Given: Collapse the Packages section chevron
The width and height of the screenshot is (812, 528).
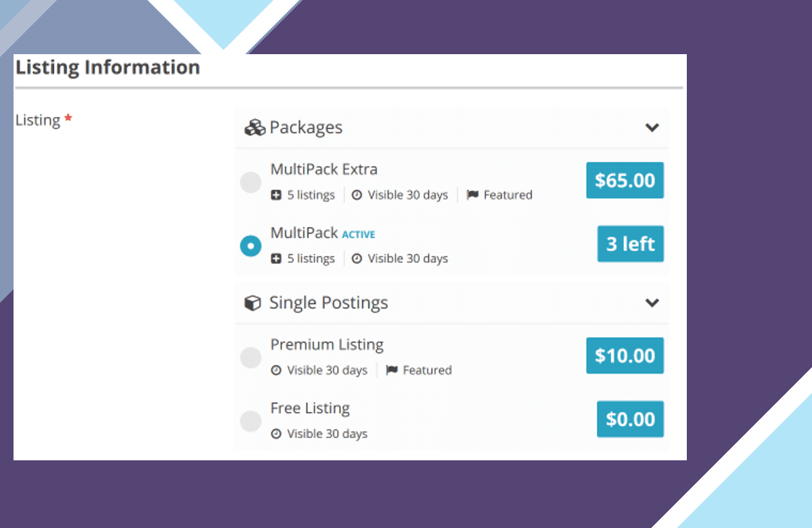Looking at the screenshot, I should pyautogui.click(x=652, y=127).
